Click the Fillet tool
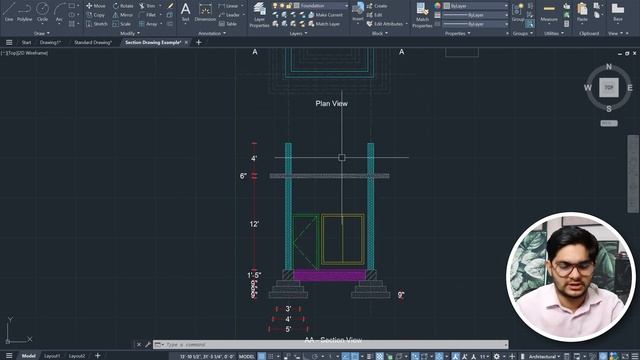640x360 pixels. click(147, 15)
